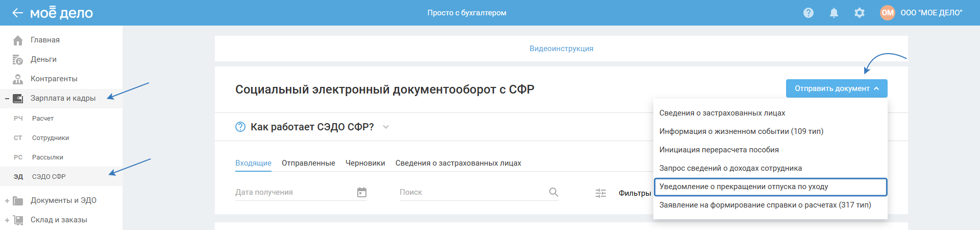The width and height of the screenshot is (980, 230).
Task: Click the Контрагенты person icon
Action: pos(18,79)
